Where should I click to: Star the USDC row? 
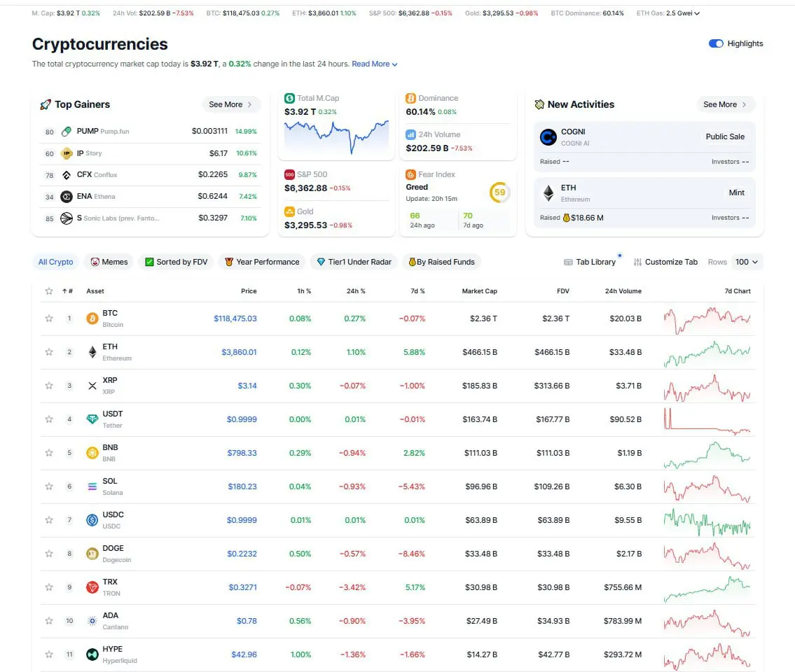pos(49,520)
